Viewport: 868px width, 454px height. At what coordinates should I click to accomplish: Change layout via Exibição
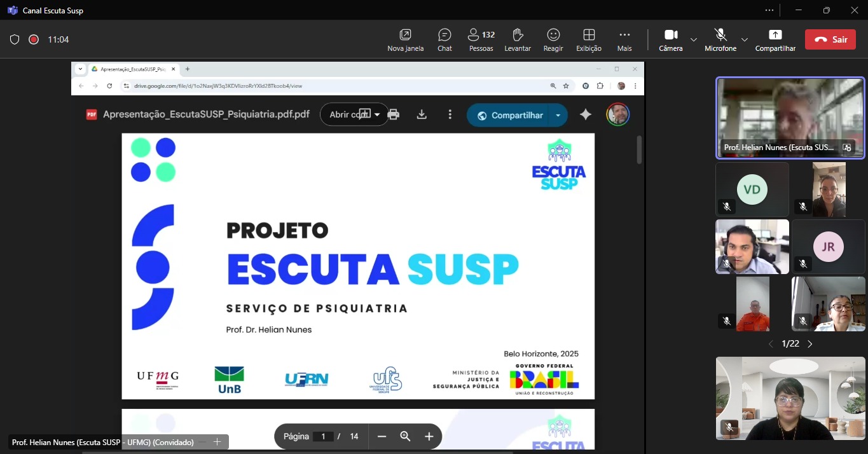[589, 40]
